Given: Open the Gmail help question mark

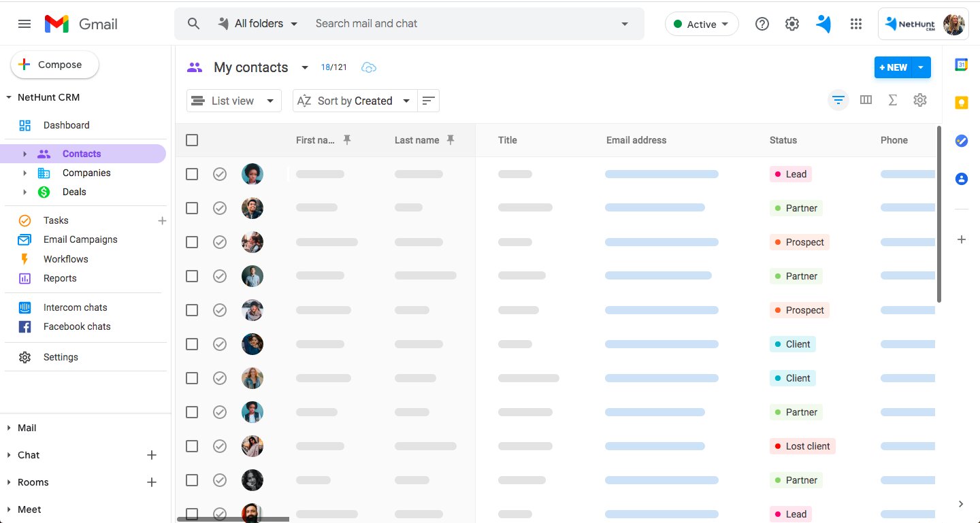Looking at the screenshot, I should click(762, 24).
